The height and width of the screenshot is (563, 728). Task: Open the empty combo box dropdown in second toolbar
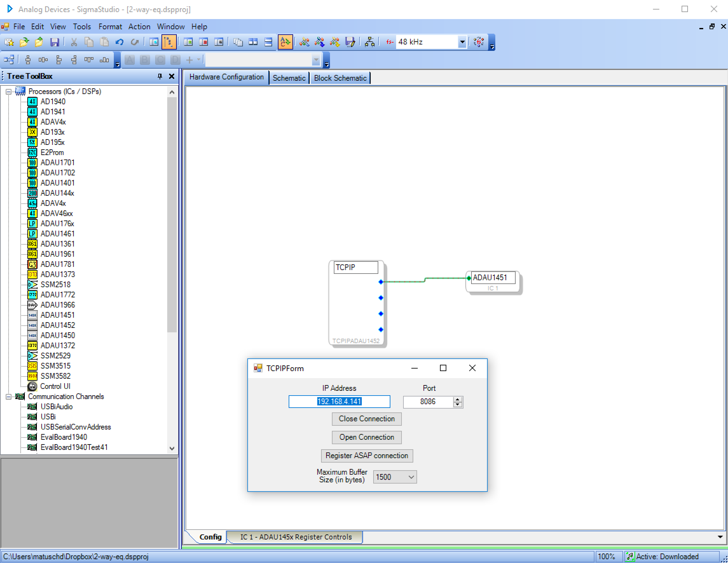(x=316, y=60)
